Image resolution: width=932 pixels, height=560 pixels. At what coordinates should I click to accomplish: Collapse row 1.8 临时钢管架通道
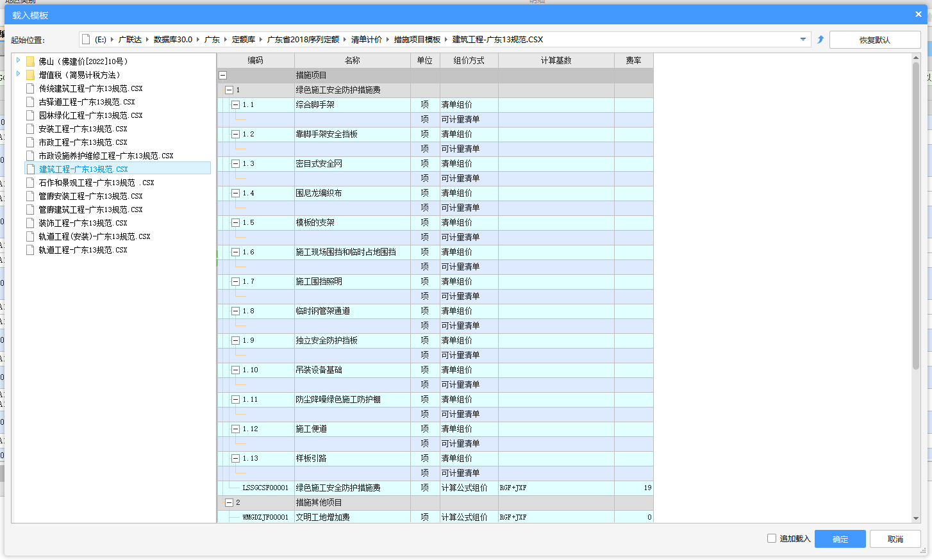point(235,311)
